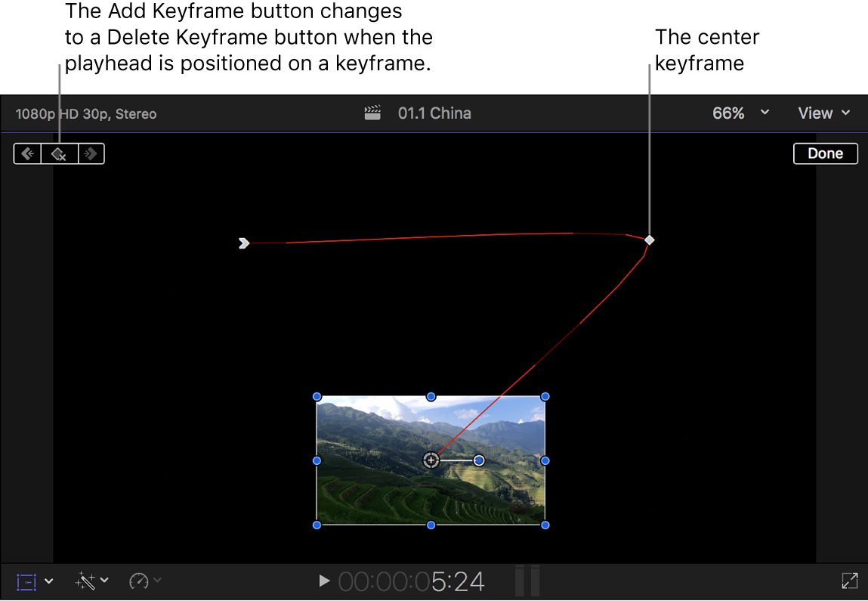Select the Transform tool icon

coord(25,581)
